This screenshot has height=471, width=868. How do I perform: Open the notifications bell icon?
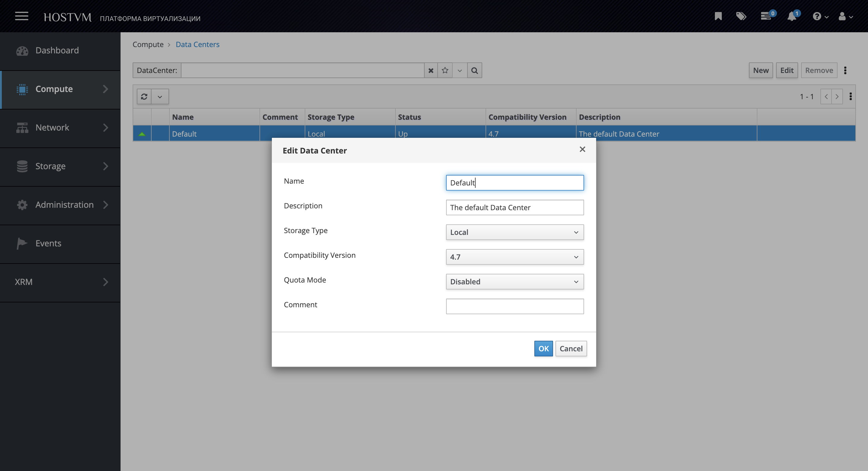point(792,16)
